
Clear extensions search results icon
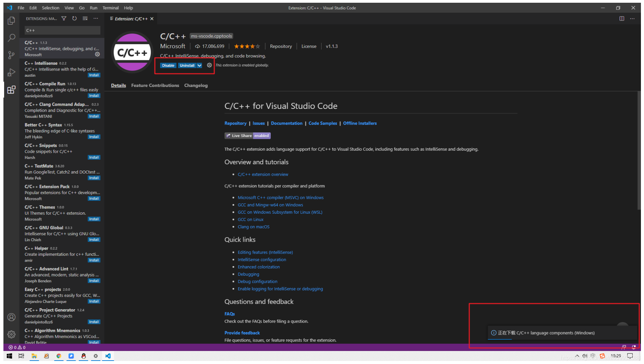pos(85,18)
